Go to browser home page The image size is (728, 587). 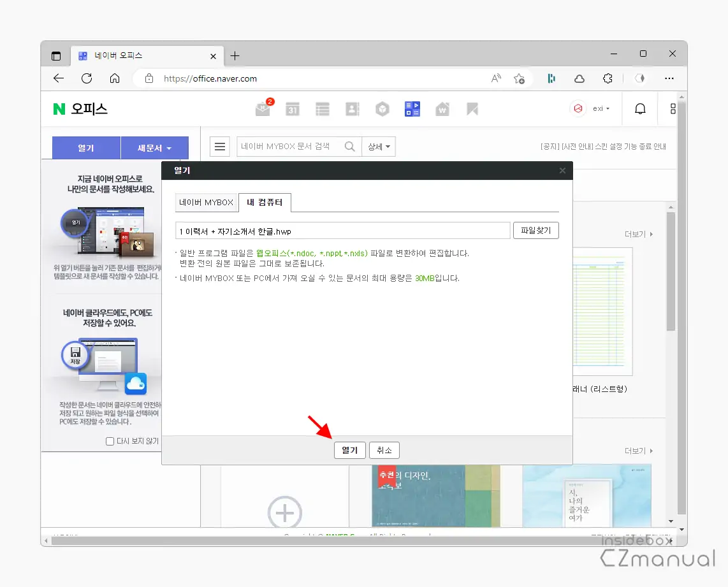coord(115,78)
